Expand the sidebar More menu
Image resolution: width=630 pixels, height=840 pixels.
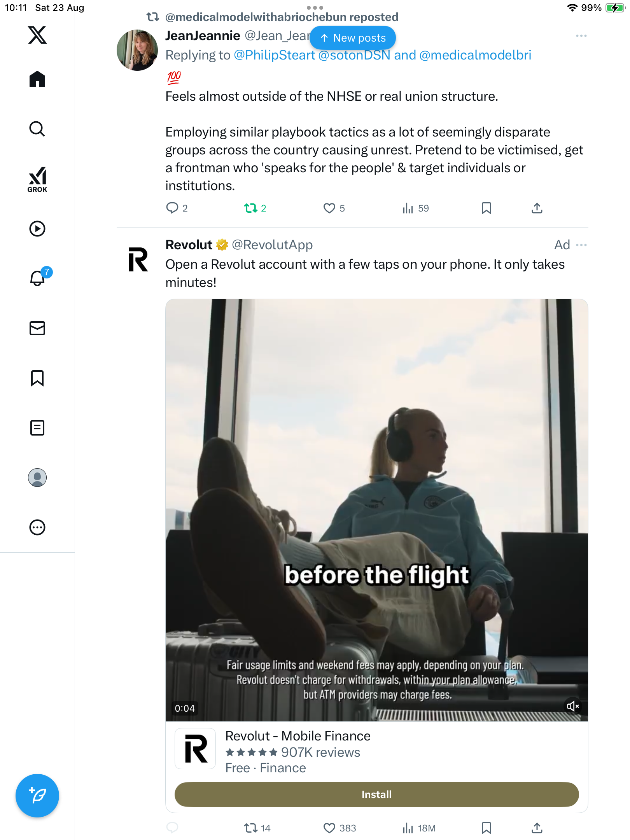[37, 527]
